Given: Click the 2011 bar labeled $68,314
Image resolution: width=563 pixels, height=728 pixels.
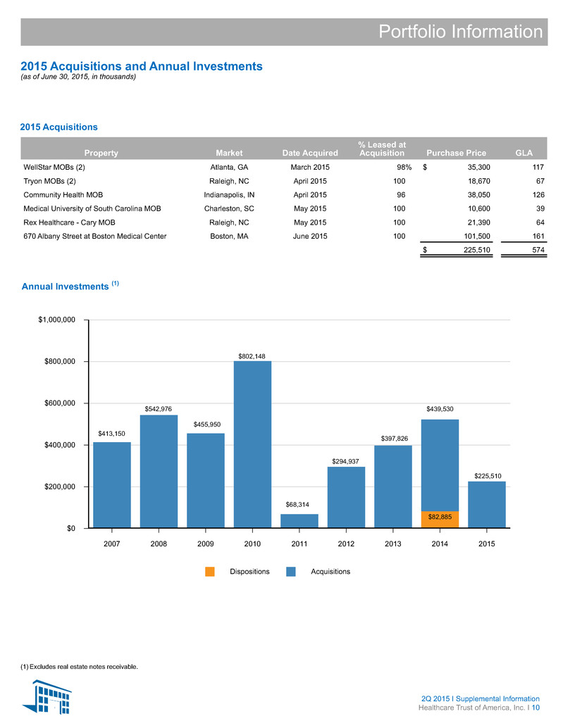Looking at the screenshot, I should 299,520.
